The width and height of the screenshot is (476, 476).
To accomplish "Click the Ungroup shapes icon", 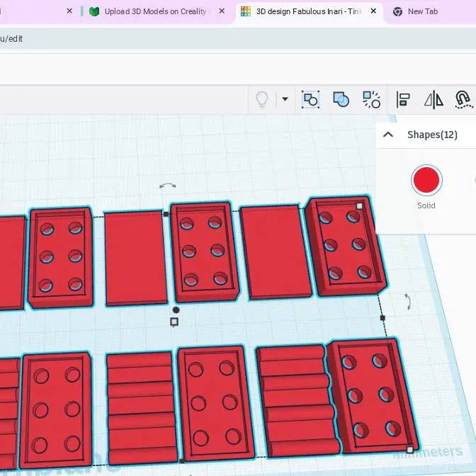I will pos(371,99).
